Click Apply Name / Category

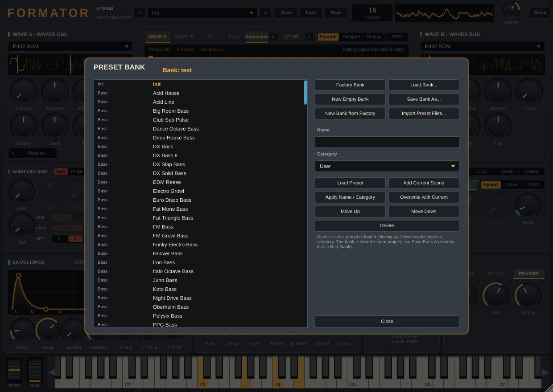coord(350,197)
